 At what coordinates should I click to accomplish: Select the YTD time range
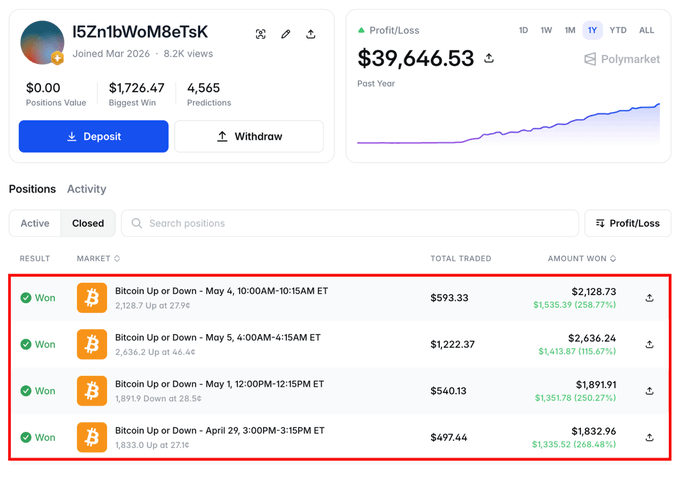point(618,30)
